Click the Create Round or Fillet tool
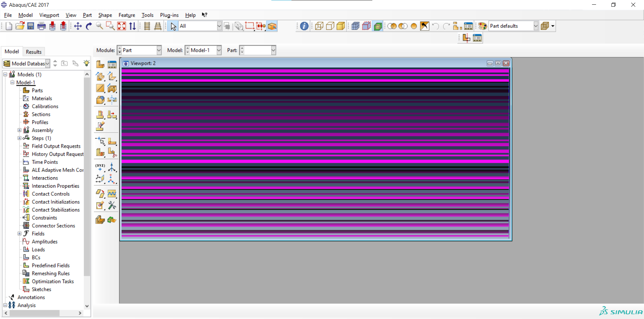This screenshot has height=319, width=644. (x=100, y=100)
